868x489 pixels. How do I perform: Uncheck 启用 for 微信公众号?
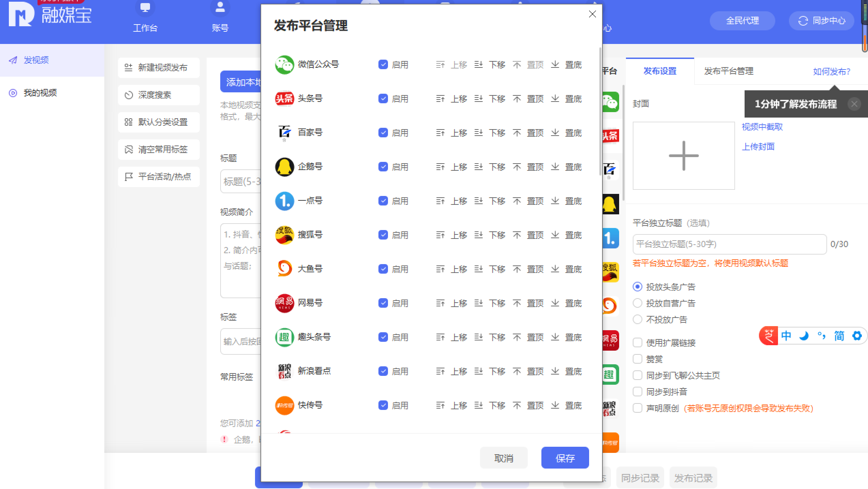(x=383, y=64)
